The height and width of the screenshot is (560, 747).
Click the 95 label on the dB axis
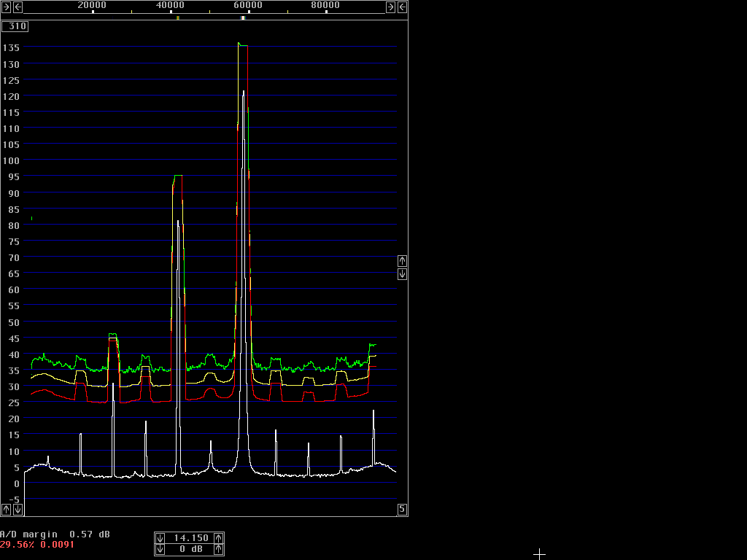[x=14, y=176]
